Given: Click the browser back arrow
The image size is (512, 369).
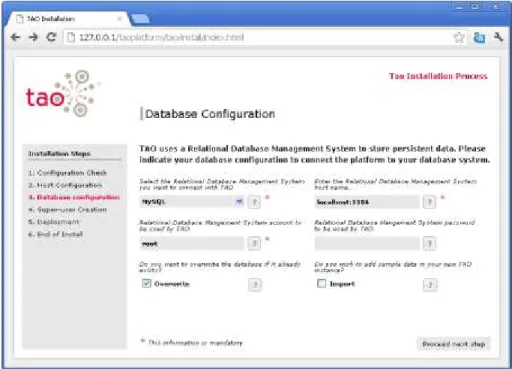Looking at the screenshot, I should [15, 37].
